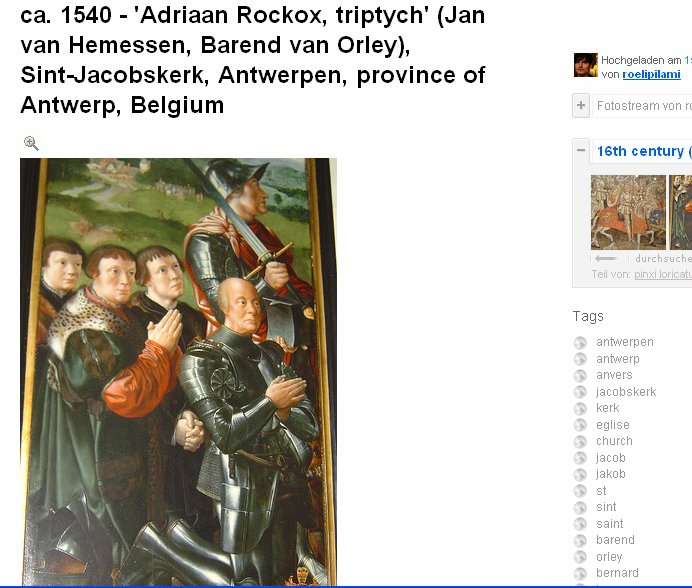Click the magnifier zoom icon above photo
692x588 pixels.
(x=31, y=143)
